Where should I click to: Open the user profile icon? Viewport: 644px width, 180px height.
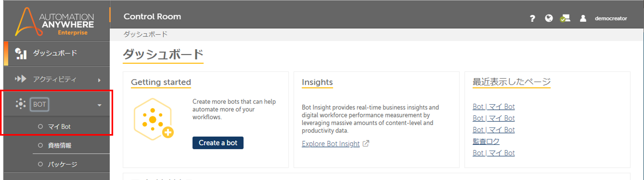pos(583,18)
